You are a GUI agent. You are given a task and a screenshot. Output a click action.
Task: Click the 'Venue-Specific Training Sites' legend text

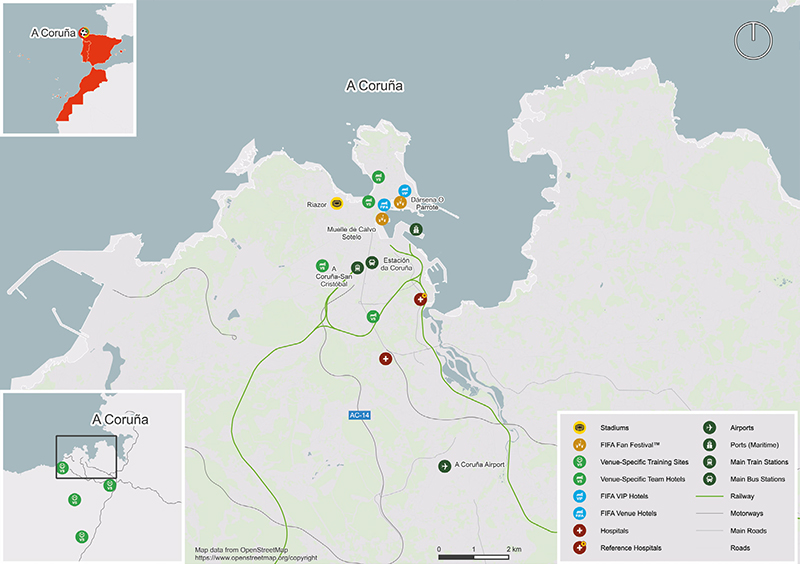(x=644, y=462)
